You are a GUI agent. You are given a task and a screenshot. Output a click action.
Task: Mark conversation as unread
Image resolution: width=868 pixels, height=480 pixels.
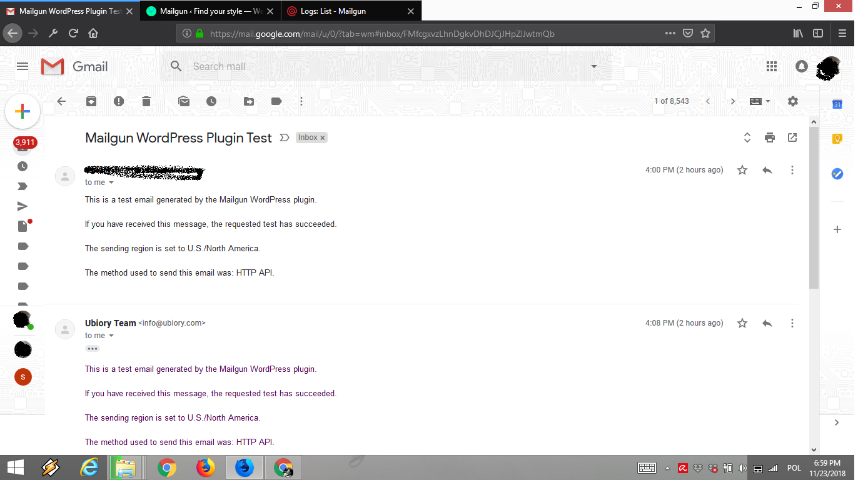184,101
